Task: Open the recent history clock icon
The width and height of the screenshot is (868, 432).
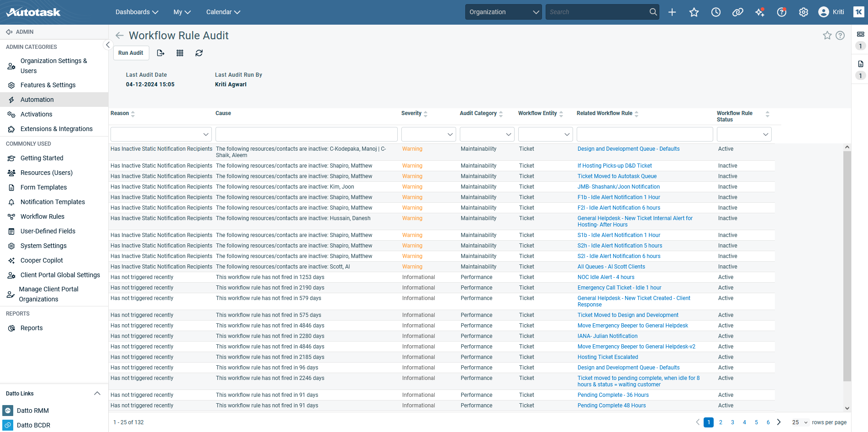Action: 715,12
